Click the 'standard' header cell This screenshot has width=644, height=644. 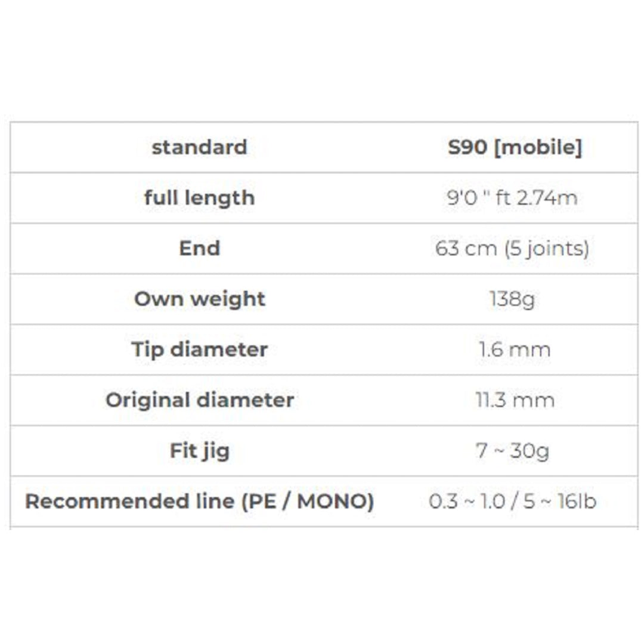click(x=200, y=147)
